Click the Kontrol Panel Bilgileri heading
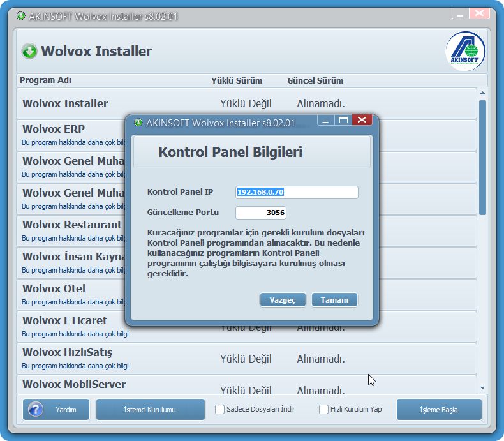Screen dimensions: 504x441 point(230,152)
